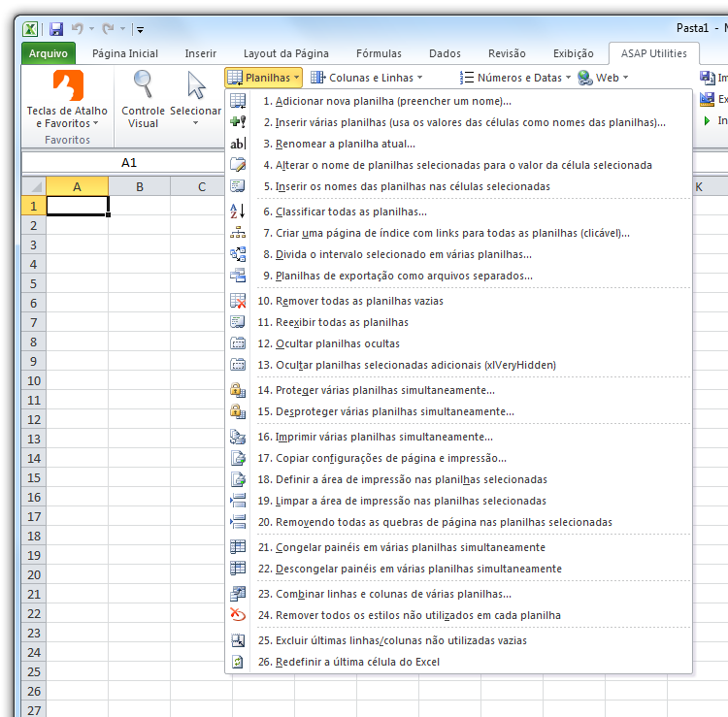The height and width of the screenshot is (717, 728).
Task: Choose Inserir os nomes das planilhas nas células selecionadas
Action: [x=458, y=186]
